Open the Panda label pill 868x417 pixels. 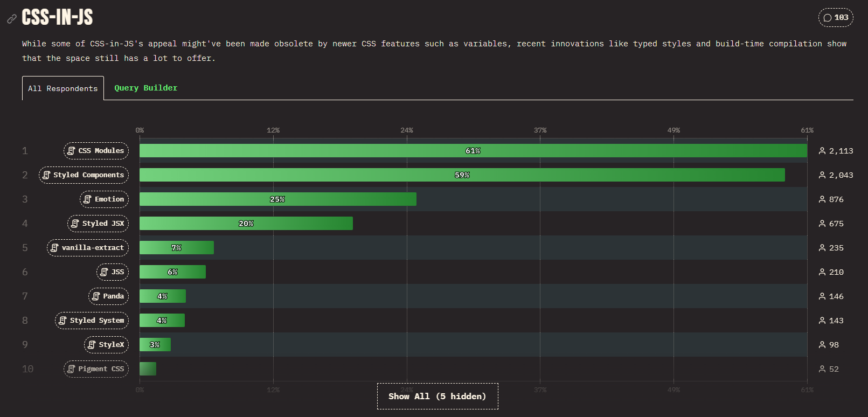pyautogui.click(x=109, y=296)
